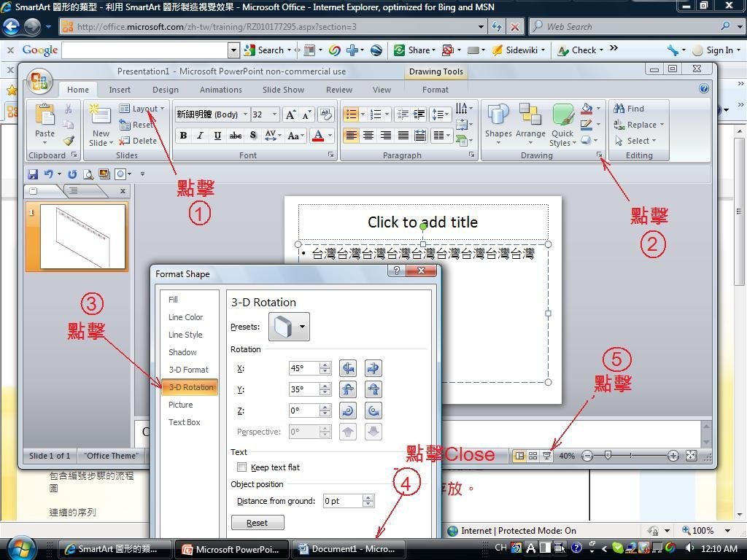The image size is (747, 560).
Task: Open the Animations ribbon tab
Action: 220,90
